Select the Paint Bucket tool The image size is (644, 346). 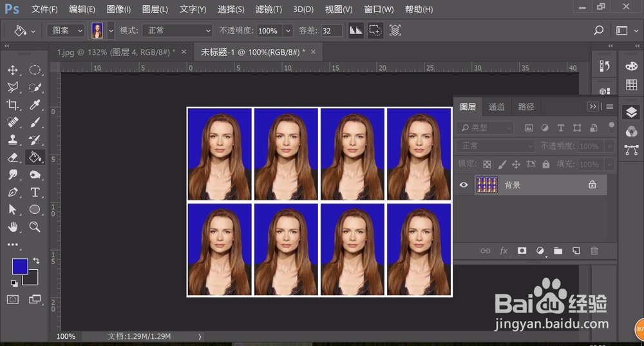click(x=35, y=157)
